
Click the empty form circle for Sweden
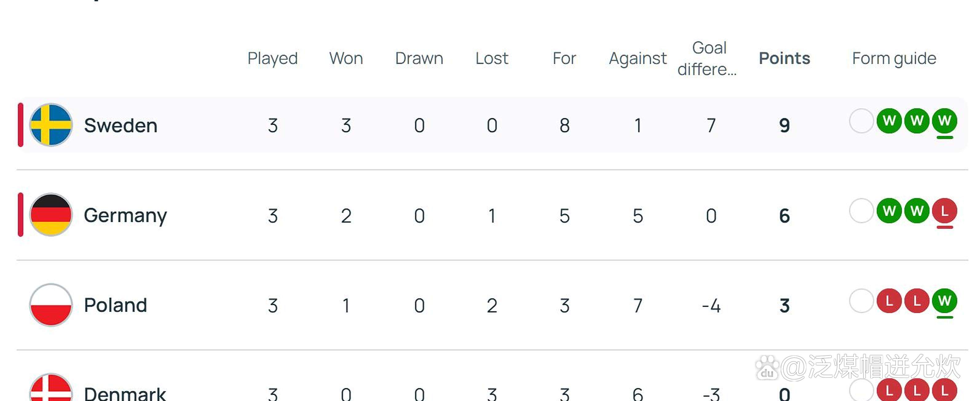(861, 121)
